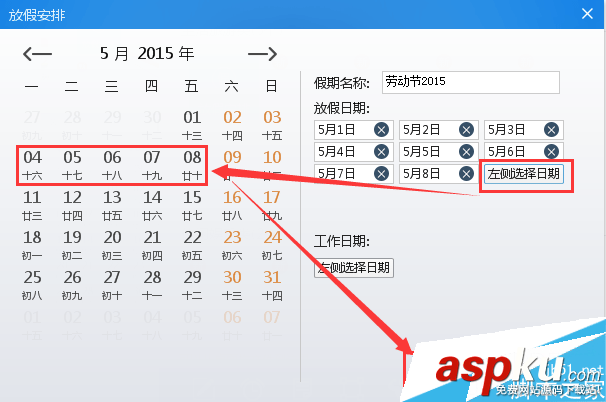Select greyed April 29 in the calendar
The width and height of the screenshot is (606, 402).
pyautogui.click(x=112, y=125)
